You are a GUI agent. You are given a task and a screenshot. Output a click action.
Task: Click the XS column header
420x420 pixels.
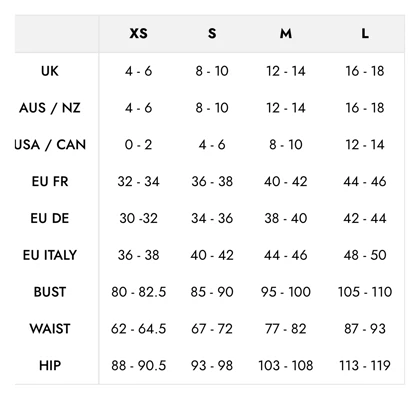[x=138, y=33]
